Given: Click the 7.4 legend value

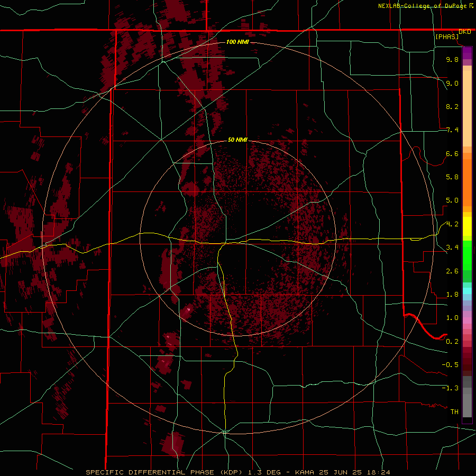Looking at the screenshot, I should click(452, 130).
